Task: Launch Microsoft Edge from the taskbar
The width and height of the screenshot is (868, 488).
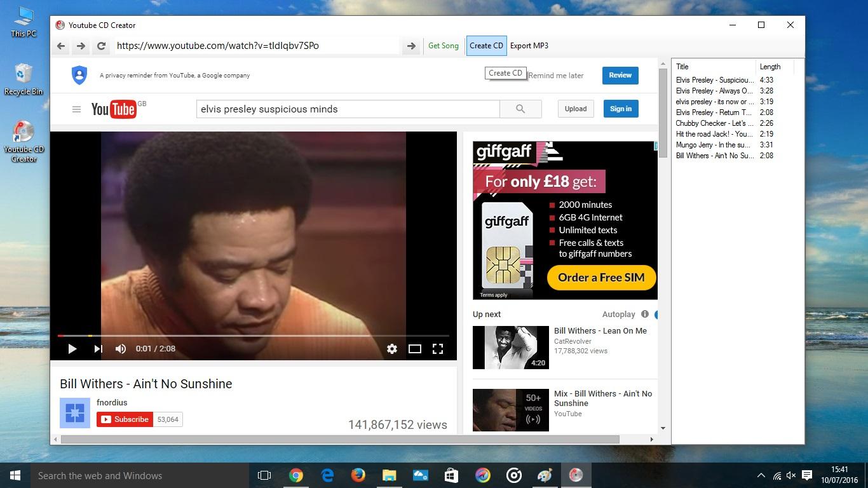Action: tap(327, 475)
